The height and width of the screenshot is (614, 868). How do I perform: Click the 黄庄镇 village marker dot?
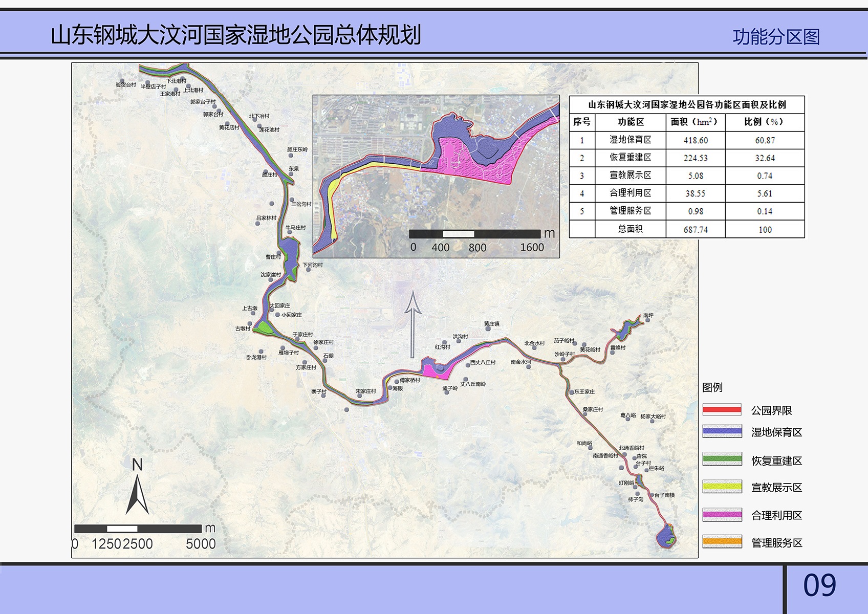[488, 330]
